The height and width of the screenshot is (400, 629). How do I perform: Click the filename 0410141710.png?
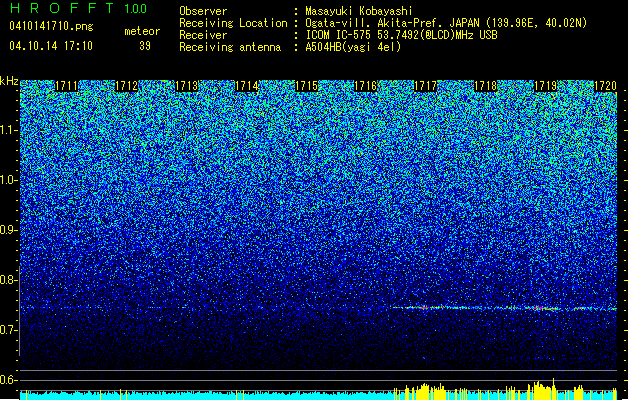51,26
